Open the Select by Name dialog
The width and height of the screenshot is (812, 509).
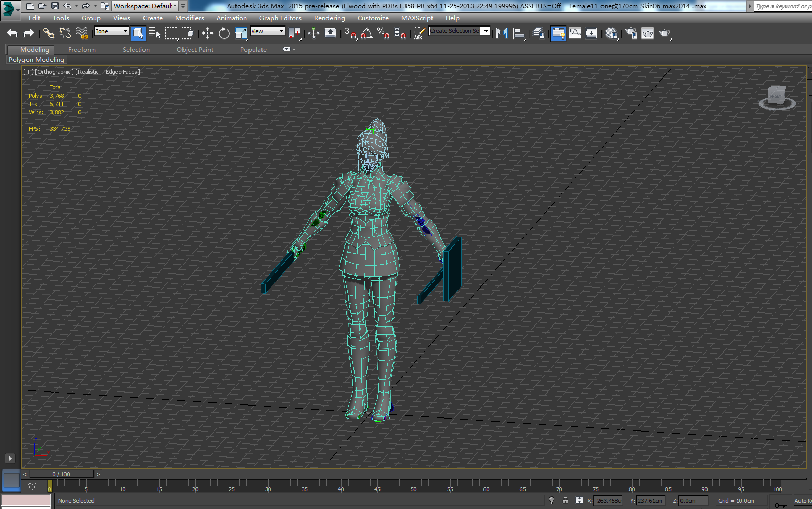(x=154, y=33)
